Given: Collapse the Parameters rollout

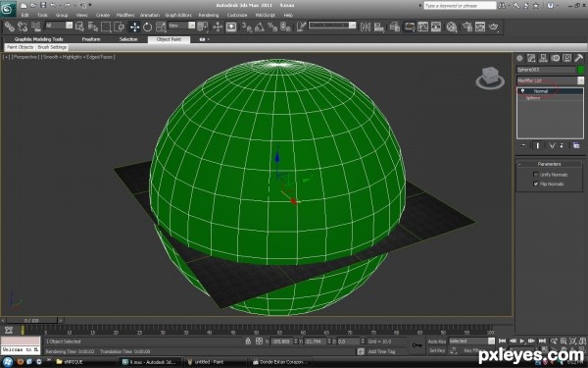Looking at the screenshot, I should click(x=549, y=164).
